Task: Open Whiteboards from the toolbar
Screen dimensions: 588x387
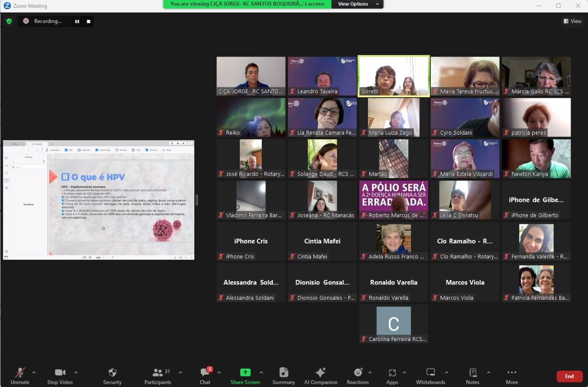Action: point(430,373)
